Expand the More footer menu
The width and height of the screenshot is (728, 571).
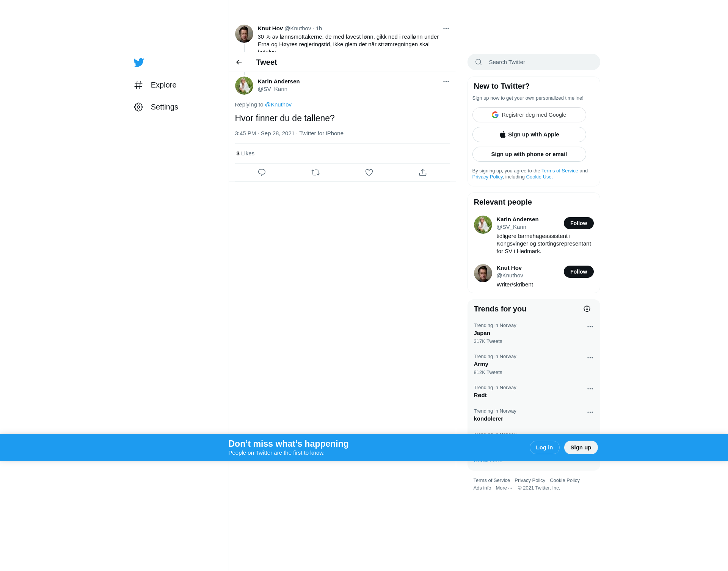pos(504,488)
